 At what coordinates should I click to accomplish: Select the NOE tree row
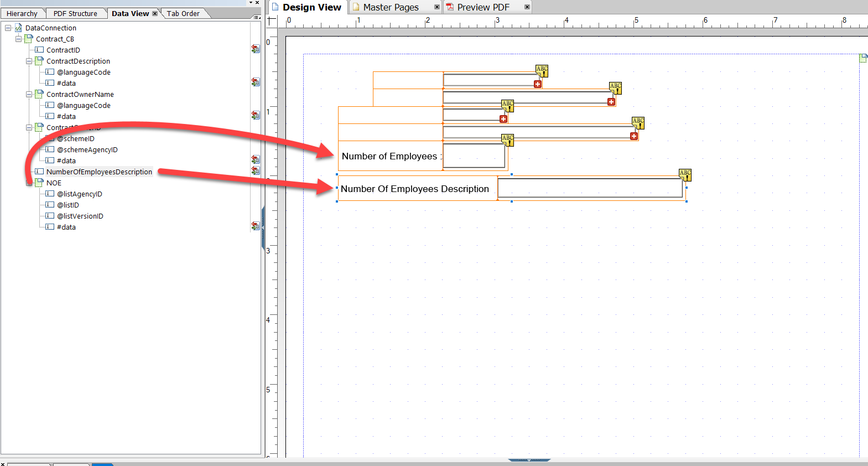point(54,183)
